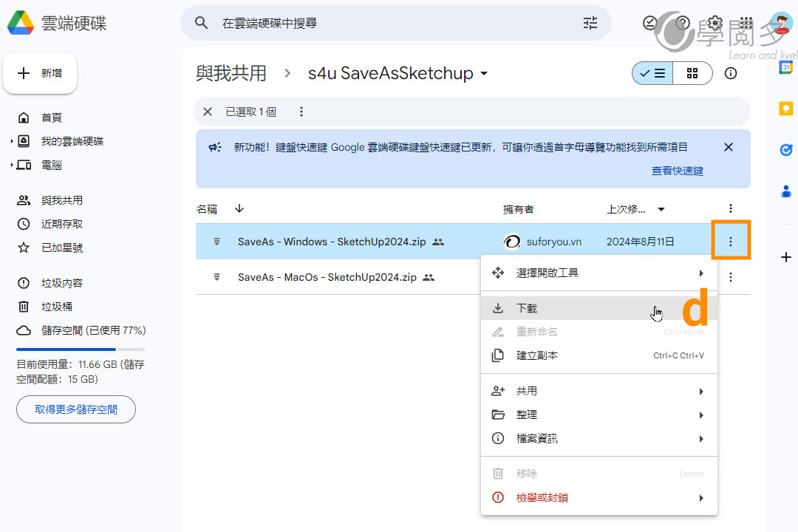
Task: Open more actions in selection toolbar
Action: [x=301, y=112]
